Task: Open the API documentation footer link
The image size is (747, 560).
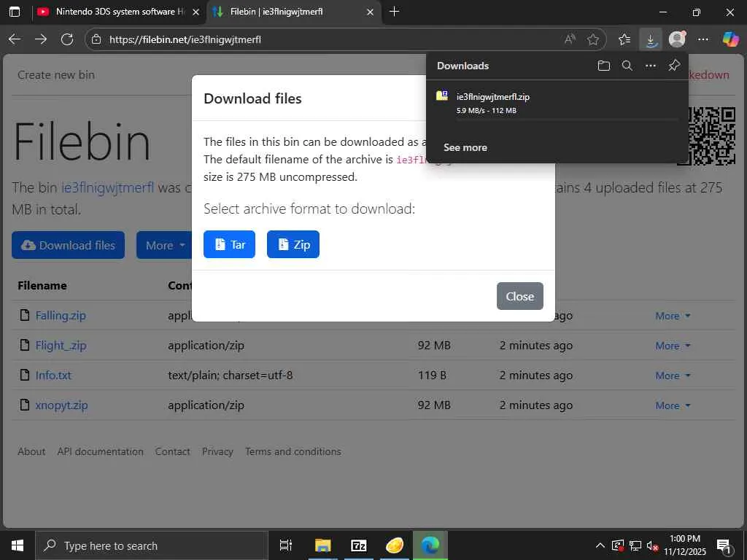Action: point(100,451)
